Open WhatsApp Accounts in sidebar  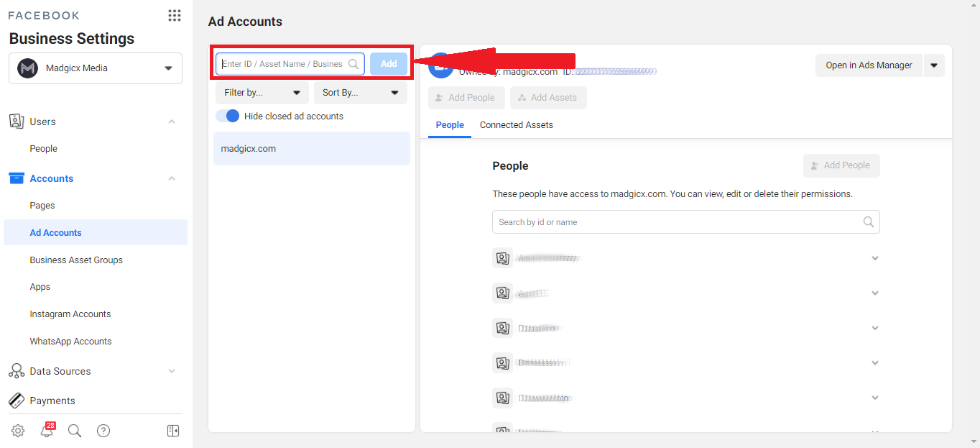(x=71, y=342)
